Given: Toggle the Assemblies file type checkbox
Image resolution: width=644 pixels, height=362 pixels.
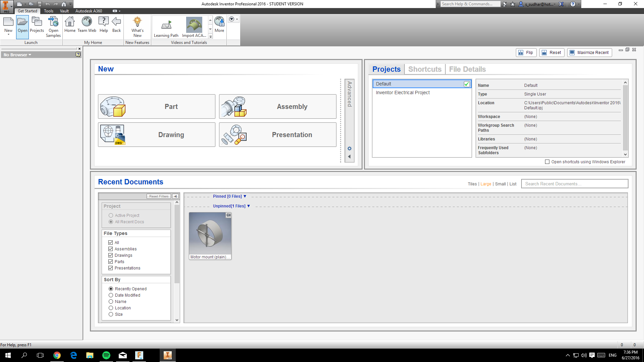Looking at the screenshot, I should point(110,249).
